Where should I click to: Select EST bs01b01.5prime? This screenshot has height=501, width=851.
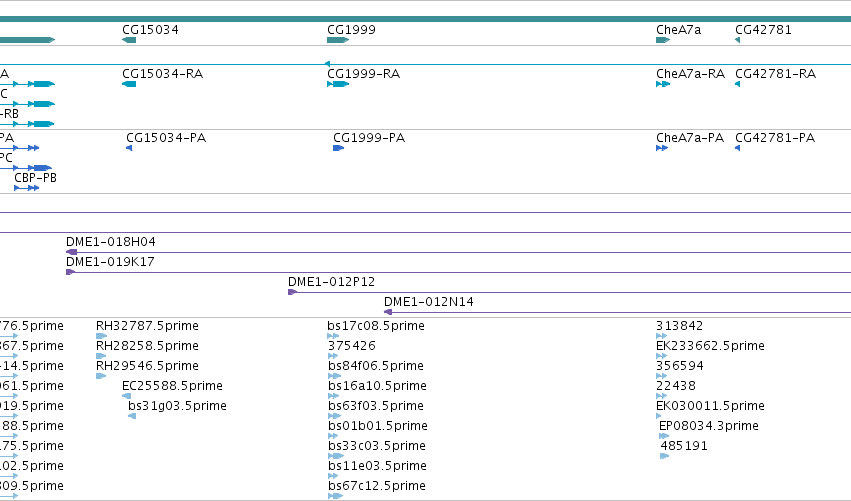[x=378, y=427]
